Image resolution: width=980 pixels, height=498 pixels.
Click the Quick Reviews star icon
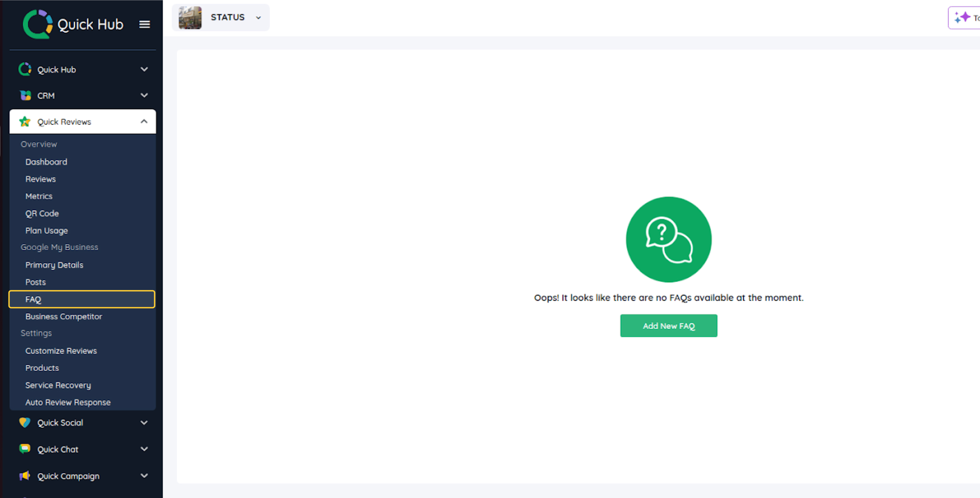click(25, 122)
